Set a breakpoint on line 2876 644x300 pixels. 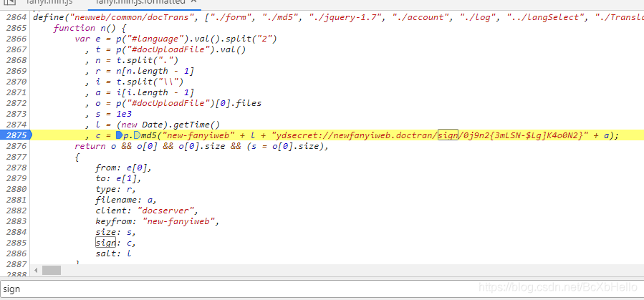(x=16, y=145)
